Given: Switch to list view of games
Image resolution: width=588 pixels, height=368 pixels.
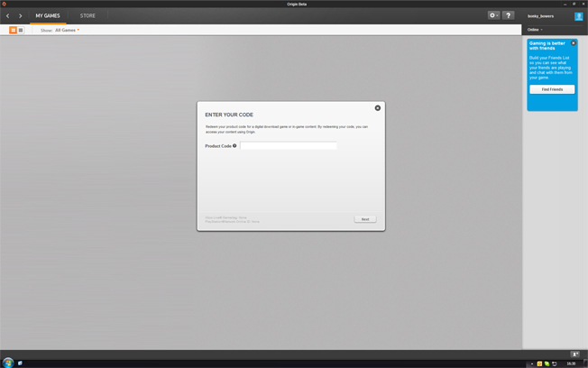Looking at the screenshot, I should click(x=21, y=30).
